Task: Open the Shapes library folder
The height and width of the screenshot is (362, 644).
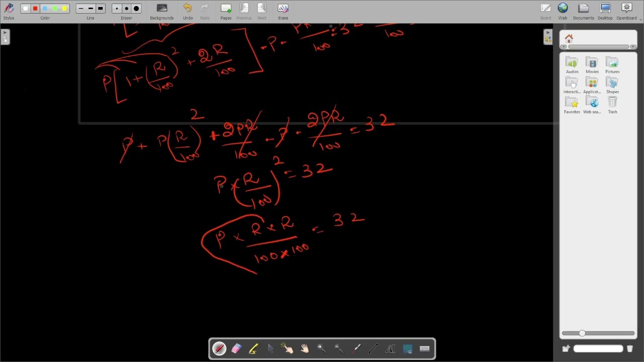Action: [612, 85]
